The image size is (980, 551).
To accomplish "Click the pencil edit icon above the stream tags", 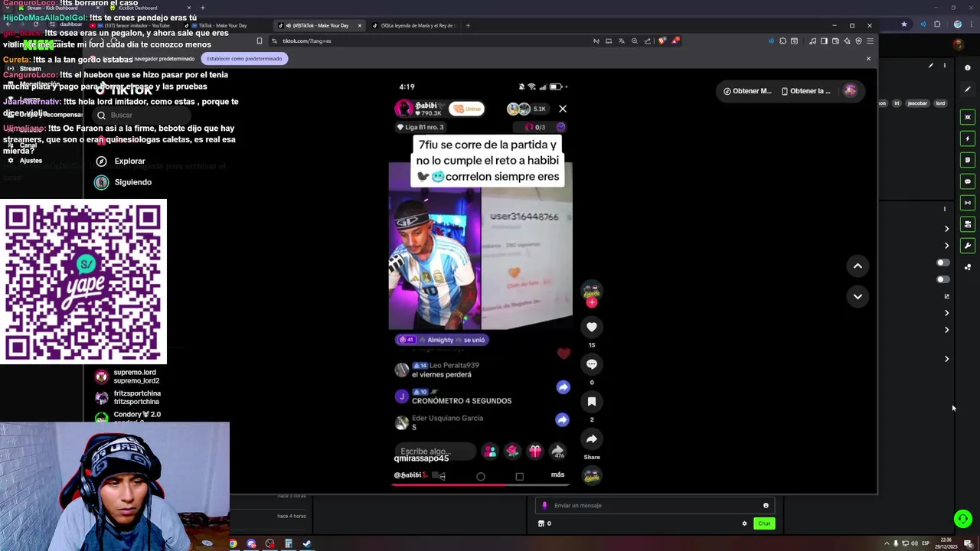I will click(931, 66).
